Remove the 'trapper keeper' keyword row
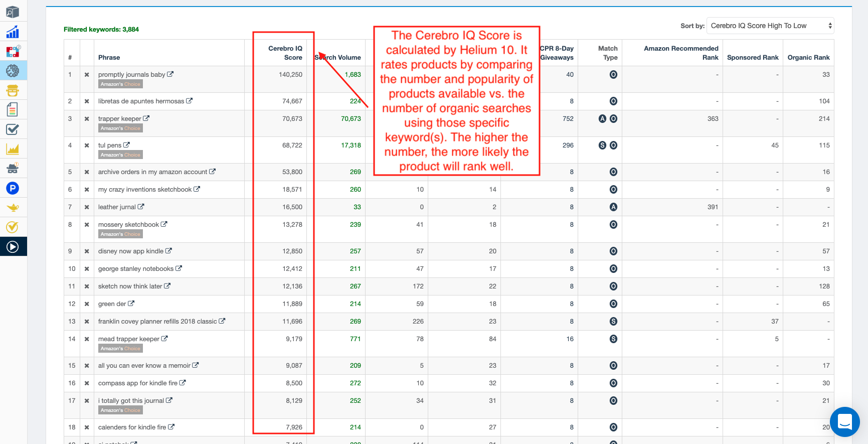 pyautogui.click(x=87, y=119)
